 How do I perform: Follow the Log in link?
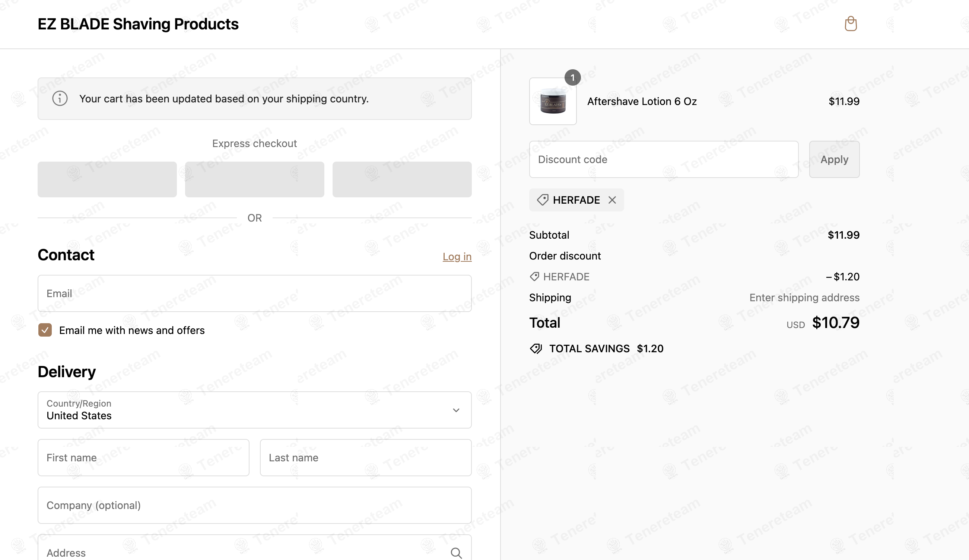point(457,257)
